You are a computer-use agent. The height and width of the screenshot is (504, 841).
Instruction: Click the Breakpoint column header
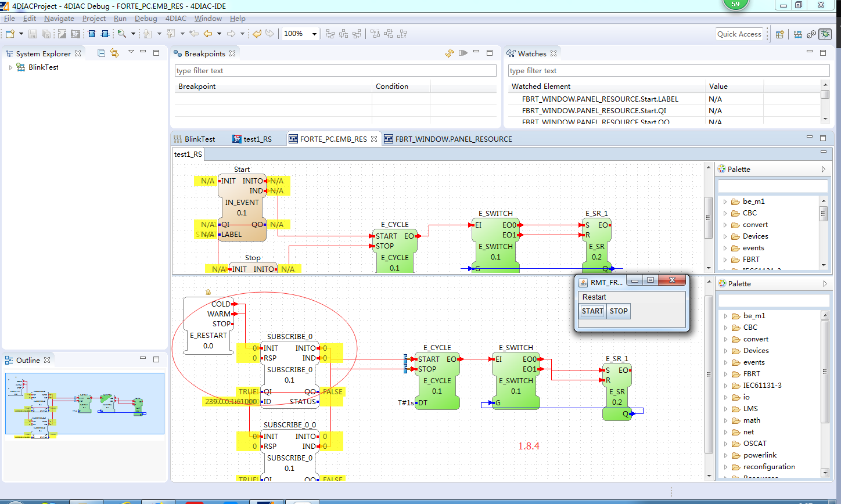(x=273, y=87)
